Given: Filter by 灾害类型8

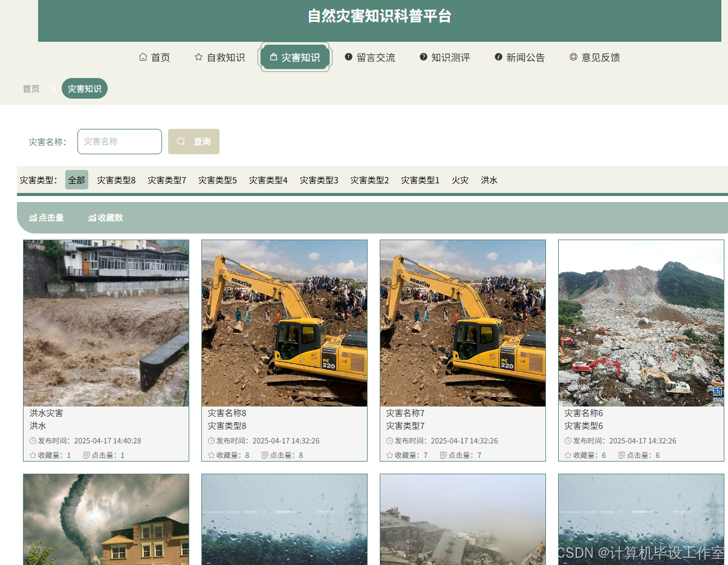Looking at the screenshot, I should tap(116, 180).
